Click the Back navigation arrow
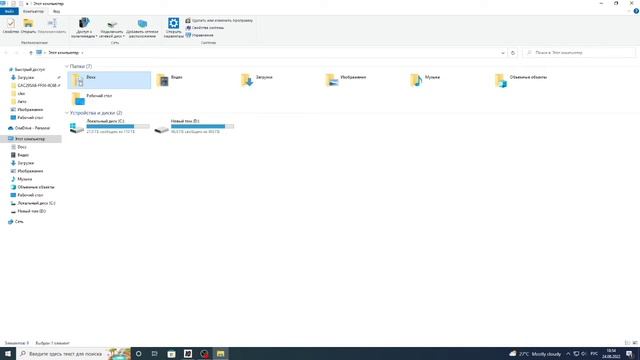 pyautogui.click(x=6, y=53)
